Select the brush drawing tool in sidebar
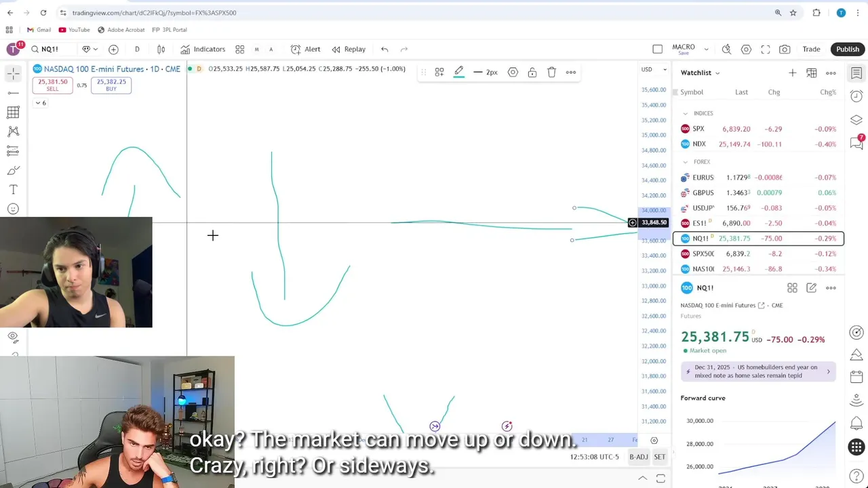This screenshot has height=488, width=868. coord(13,170)
